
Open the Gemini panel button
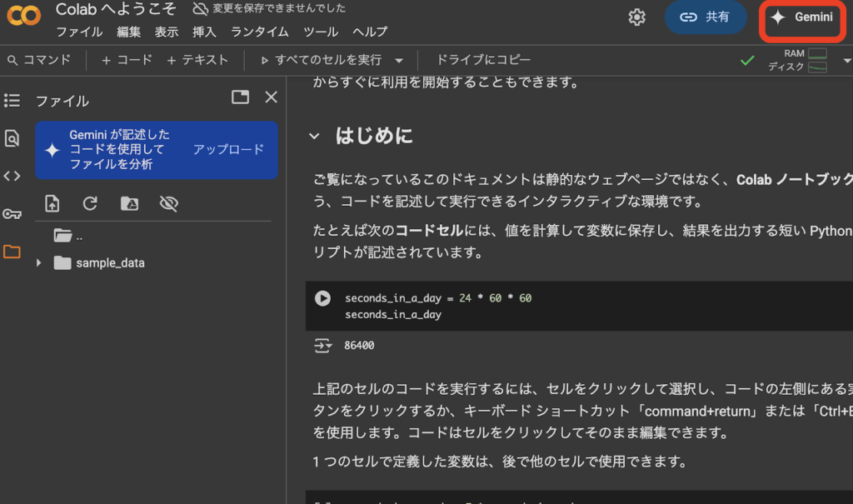coord(803,18)
